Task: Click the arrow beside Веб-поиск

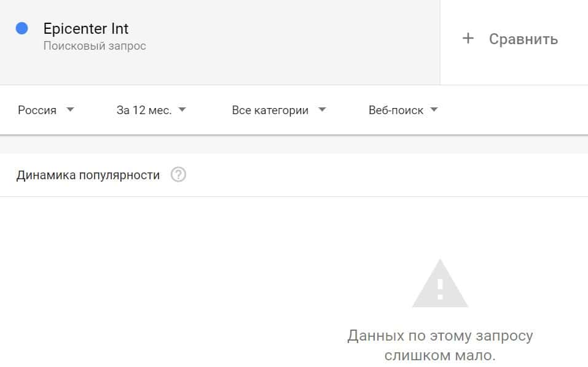Action: [x=434, y=110]
